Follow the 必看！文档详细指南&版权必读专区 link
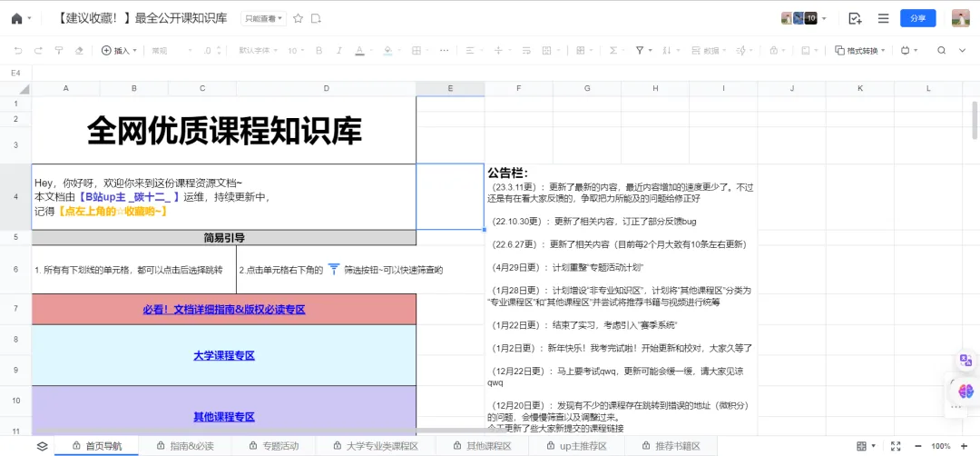 tap(224, 309)
